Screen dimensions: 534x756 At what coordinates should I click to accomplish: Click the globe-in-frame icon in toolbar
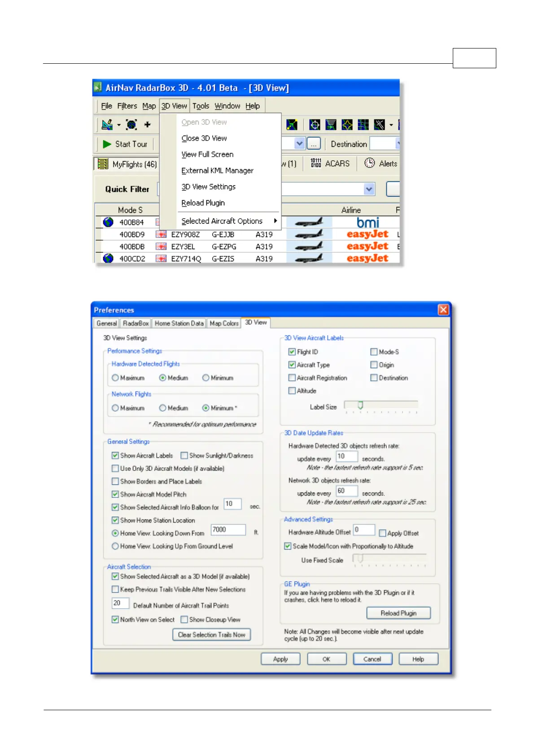131,124
